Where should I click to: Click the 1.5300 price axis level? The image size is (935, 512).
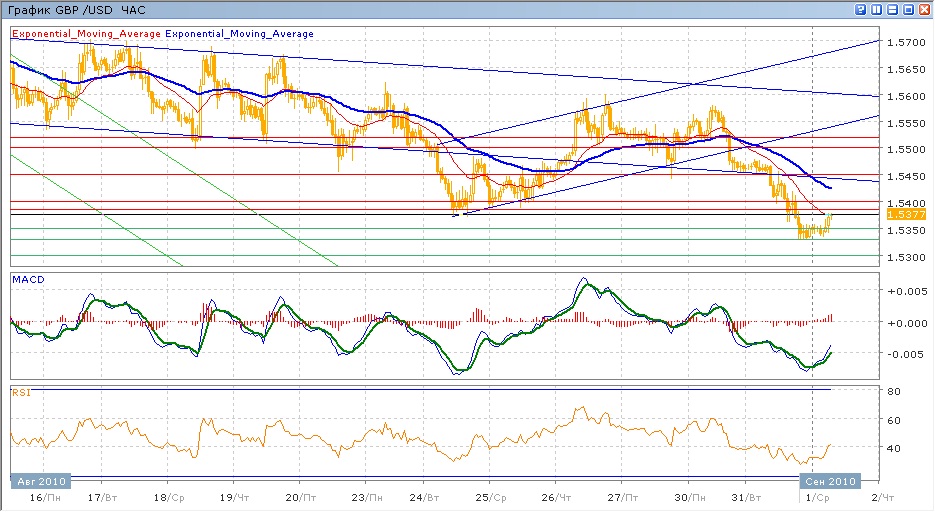904,258
